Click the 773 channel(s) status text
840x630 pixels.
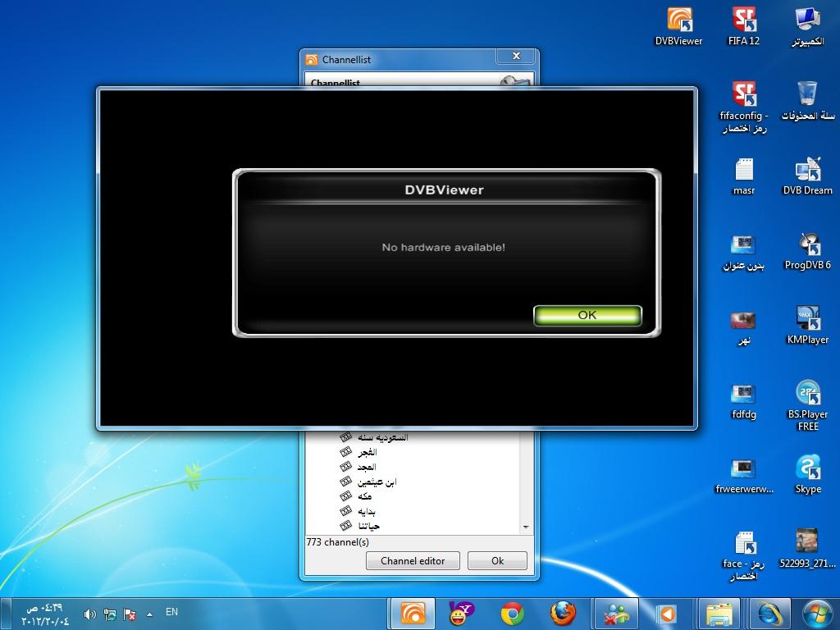tap(337, 542)
